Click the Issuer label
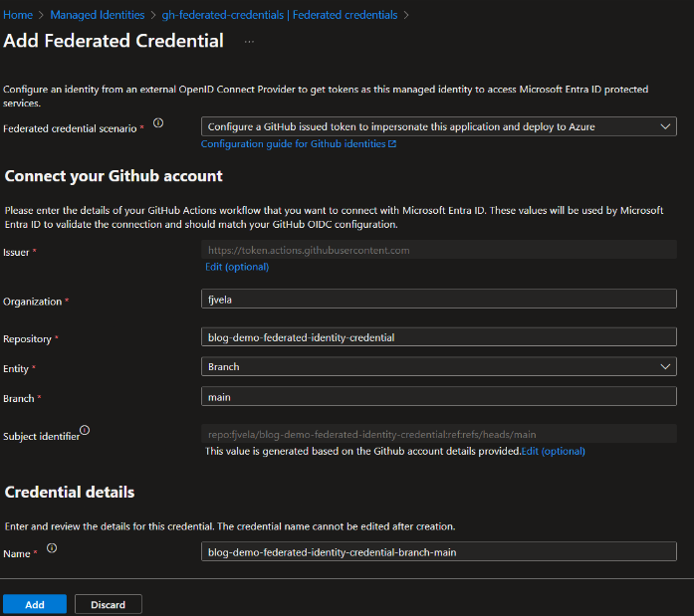The width and height of the screenshot is (694, 616). pos(16,253)
